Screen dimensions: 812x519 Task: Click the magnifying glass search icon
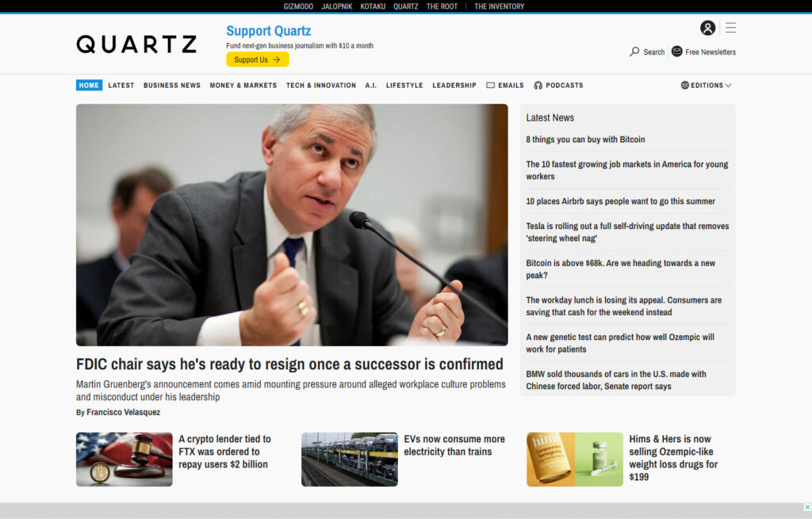click(634, 52)
